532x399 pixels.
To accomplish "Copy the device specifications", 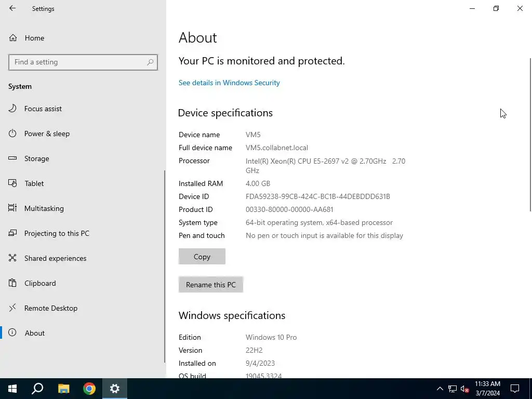I will pos(202,257).
